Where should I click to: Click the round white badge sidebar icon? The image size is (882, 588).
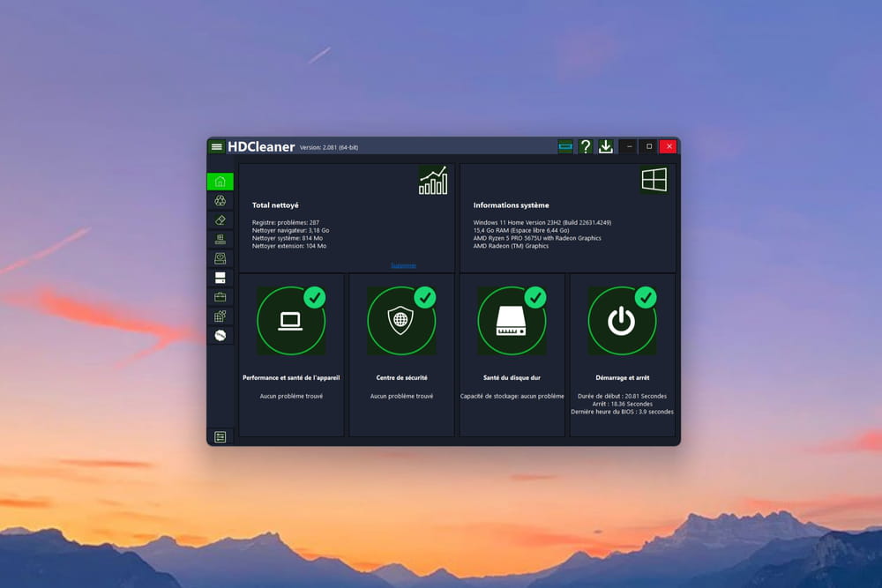pyautogui.click(x=220, y=336)
